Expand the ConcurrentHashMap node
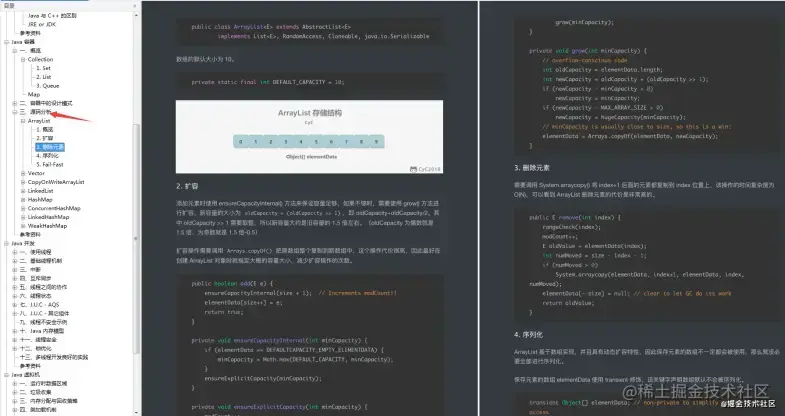The width and height of the screenshot is (785, 416). 23,208
